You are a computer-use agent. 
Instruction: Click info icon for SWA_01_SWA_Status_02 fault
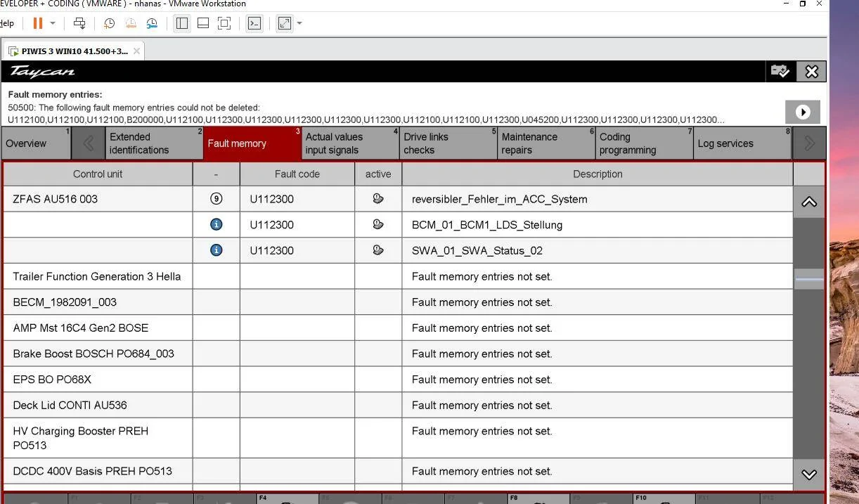pos(217,250)
